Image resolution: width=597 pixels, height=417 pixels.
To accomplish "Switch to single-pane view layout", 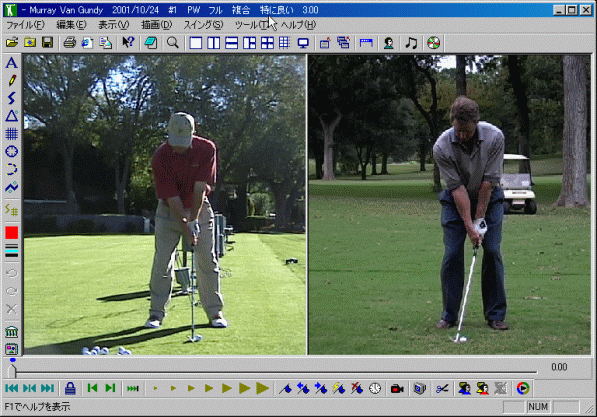I will (196, 43).
